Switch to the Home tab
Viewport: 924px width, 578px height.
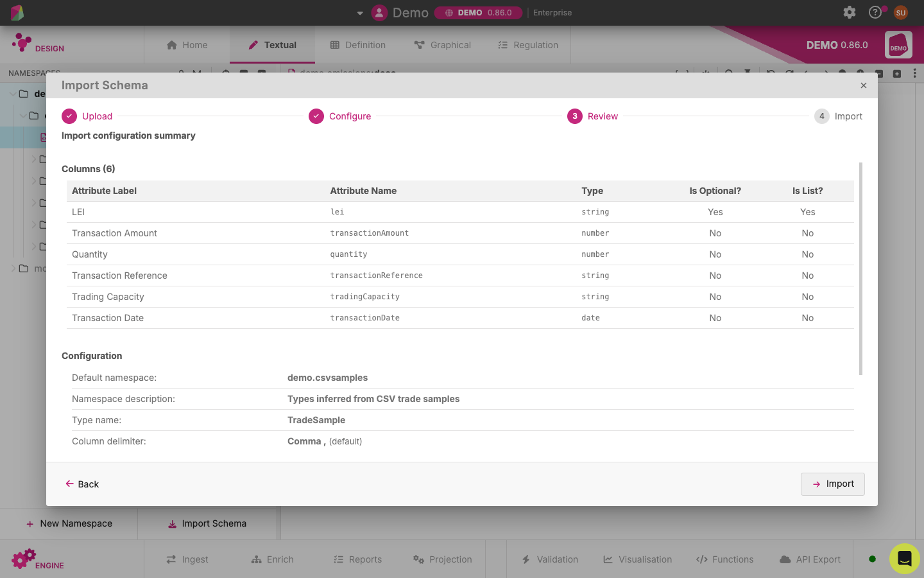[x=187, y=45]
